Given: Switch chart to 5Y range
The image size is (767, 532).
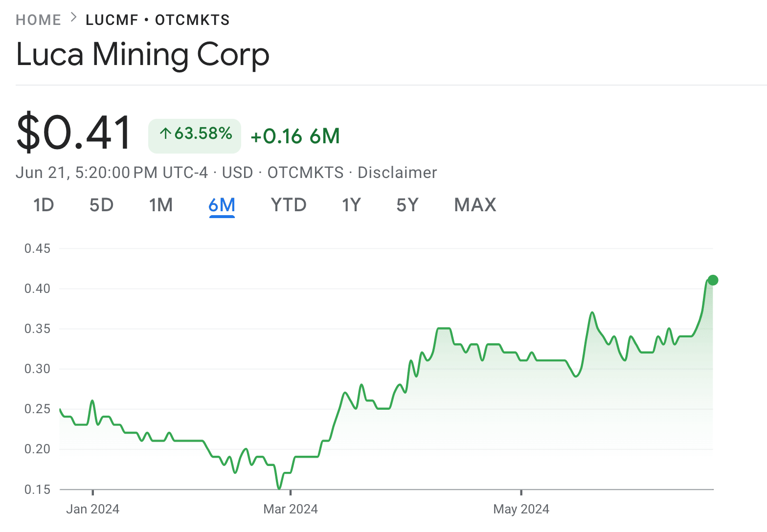Looking at the screenshot, I should pyautogui.click(x=407, y=205).
